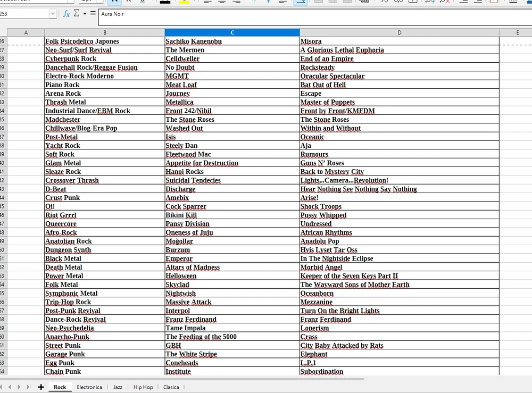Select cell 'Sachiko Kanenobu'
Viewport: 532px width, 393px height.
[232, 41]
